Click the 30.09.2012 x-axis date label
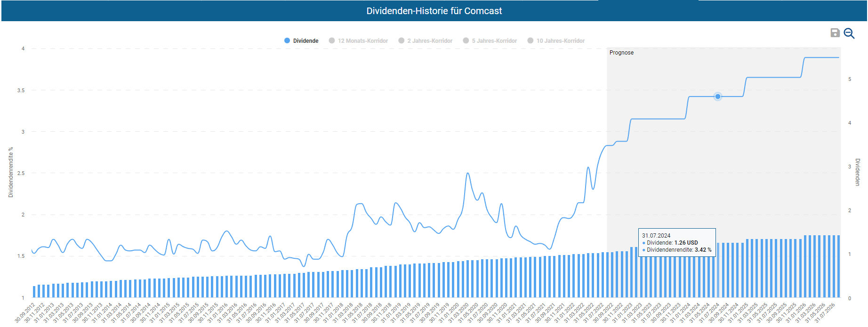 pyautogui.click(x=25, y=312)
